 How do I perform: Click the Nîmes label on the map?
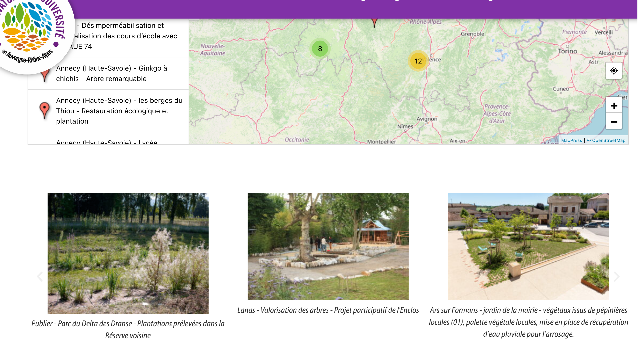coord(405,127)
